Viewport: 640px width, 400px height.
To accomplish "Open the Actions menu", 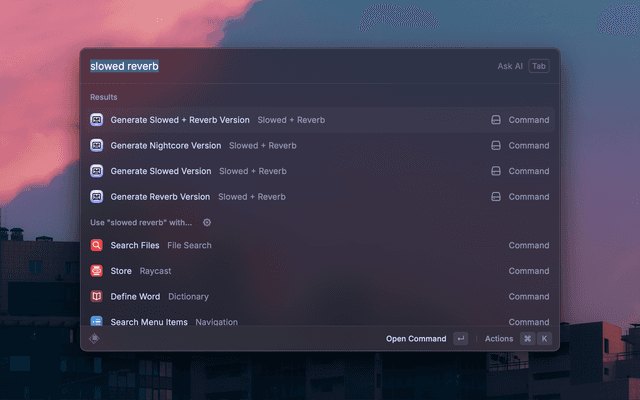I will (498, 339).
